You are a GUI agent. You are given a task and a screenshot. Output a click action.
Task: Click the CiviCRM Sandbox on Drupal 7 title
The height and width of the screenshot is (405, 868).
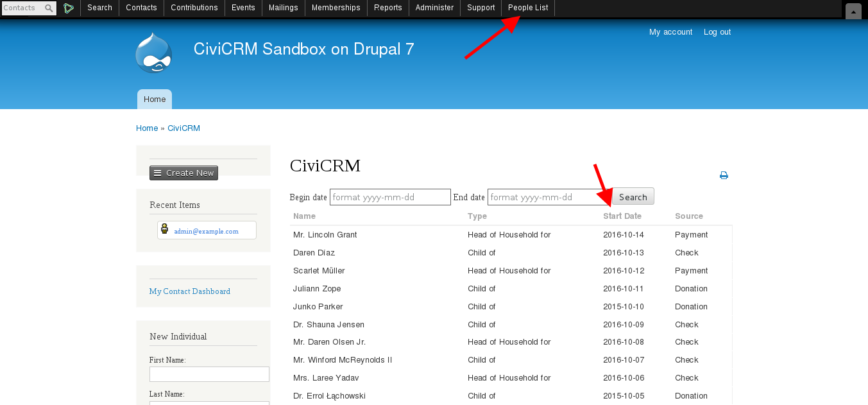click(304, 49)
